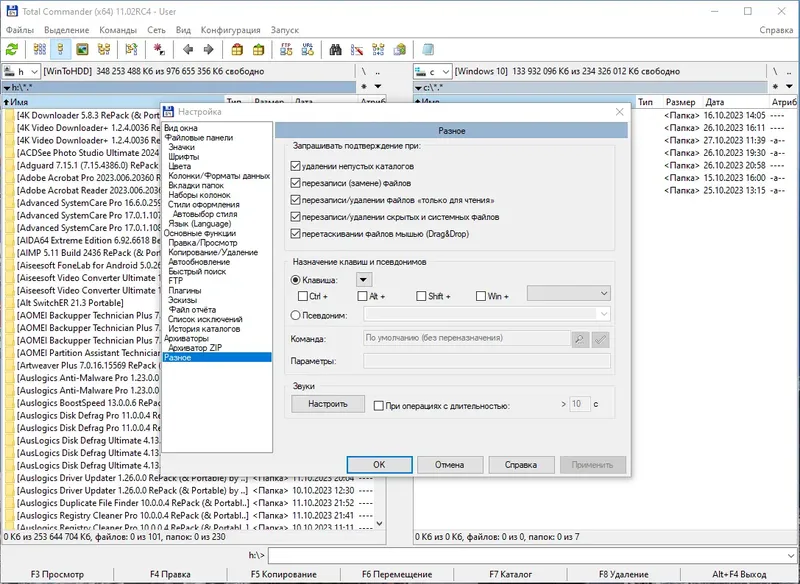Open the key selection combo box after 'Win +'
800x584 pixels.
pos(568,293)
